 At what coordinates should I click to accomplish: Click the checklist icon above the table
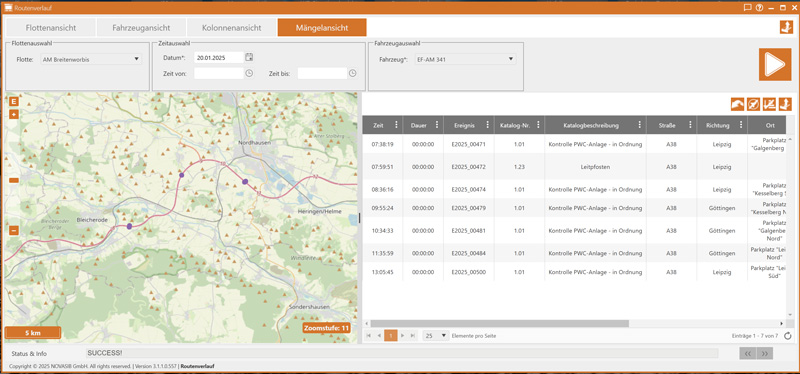[769, 104]
